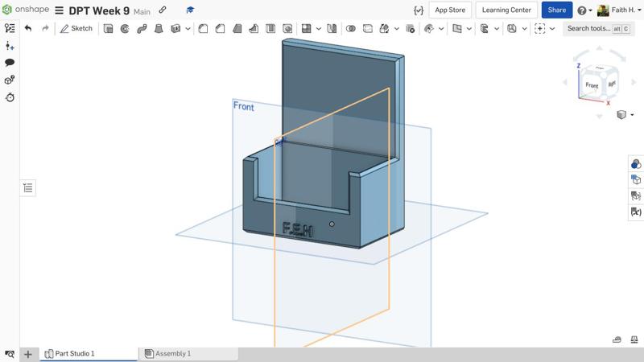Click the Search tools field
Image resolution: width=644 pixels, height=362 pixels.
click(589, 28)
